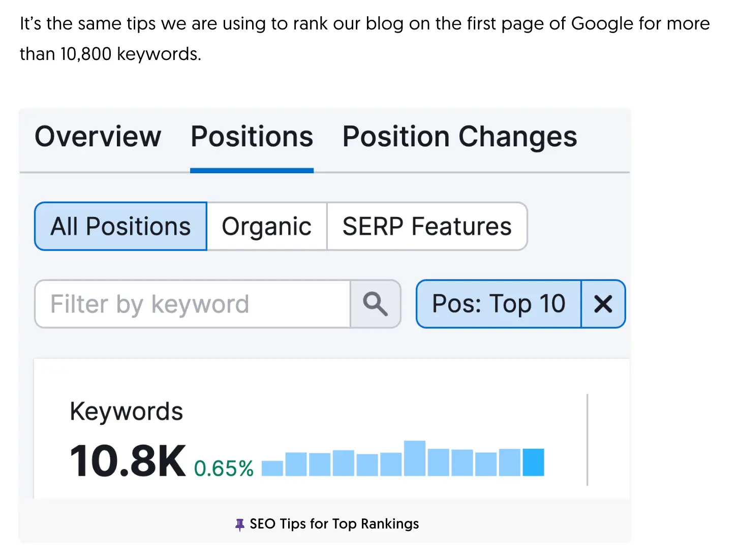
Task: Click the Keywords metric label
Action: [x=126, y=411]
